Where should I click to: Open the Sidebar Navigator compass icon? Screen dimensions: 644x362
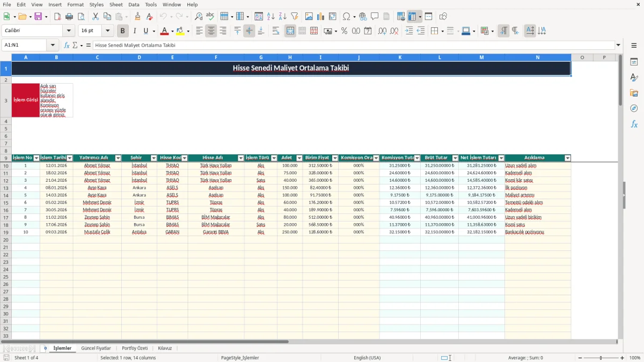point(634,108)
